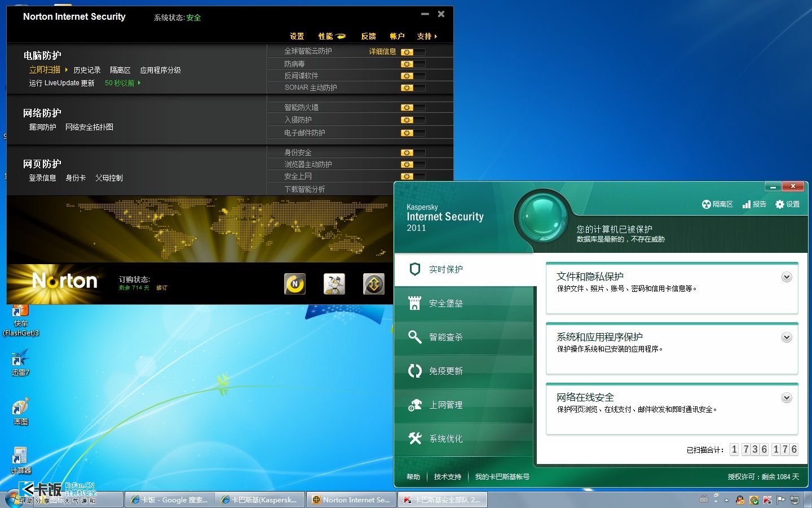Screen dimensions: 812x508
Task: Click the person icon beside 上网管理
Action: pyautogui.click(x=414, y=405)
